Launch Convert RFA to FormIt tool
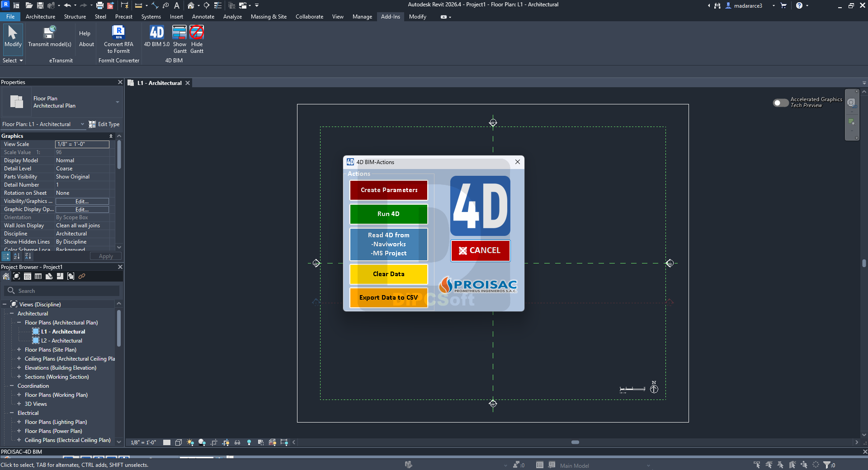868x470 pixels. coord(118,39)
